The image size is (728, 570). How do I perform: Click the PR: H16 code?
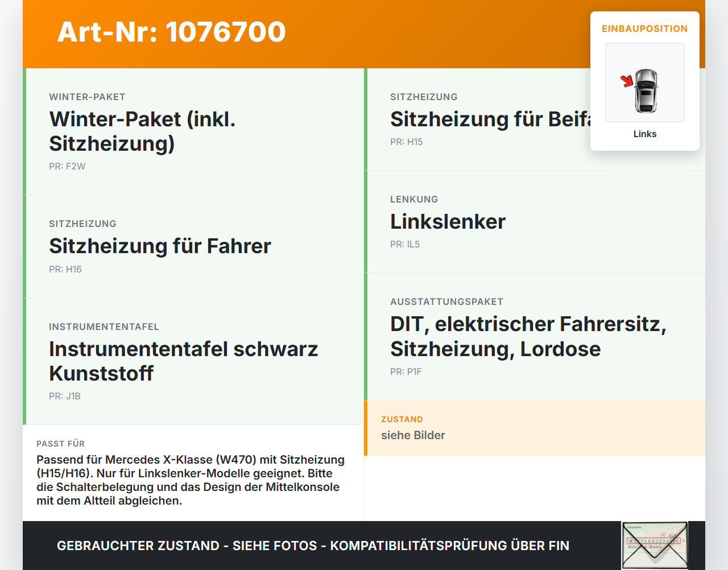pyautogui.click(x=65, y=269)
